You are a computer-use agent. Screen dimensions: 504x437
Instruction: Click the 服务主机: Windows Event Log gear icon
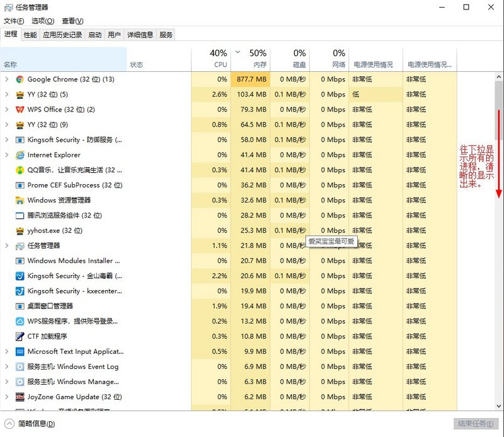click(x=20, y=367)
